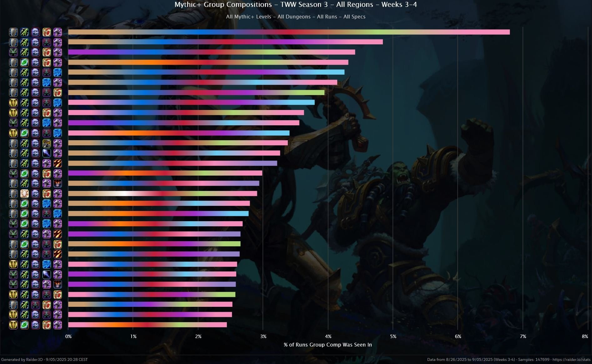The image size is (592, 364).
Task: Click the topmost fiery meteor icon
Action: coord(58,163)
